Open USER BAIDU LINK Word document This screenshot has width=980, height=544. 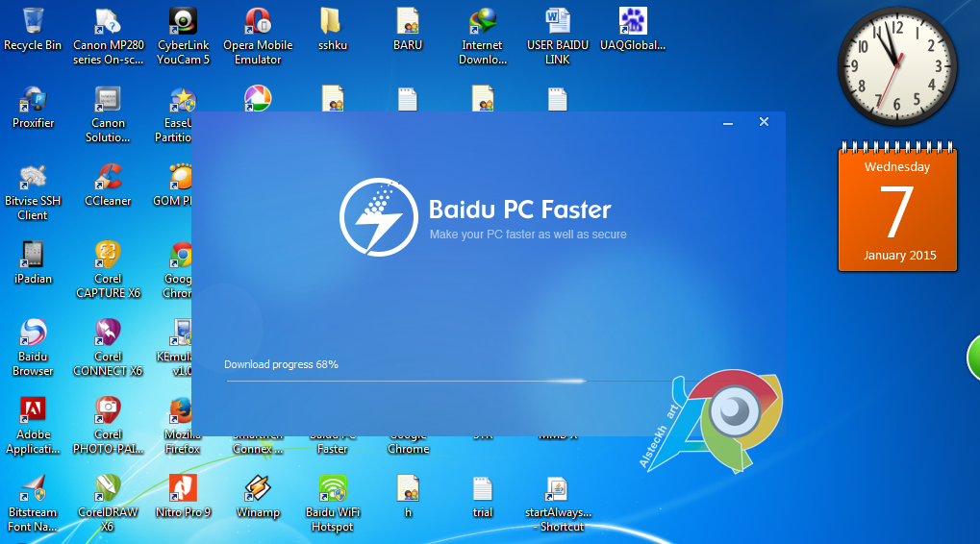(558, 37)
